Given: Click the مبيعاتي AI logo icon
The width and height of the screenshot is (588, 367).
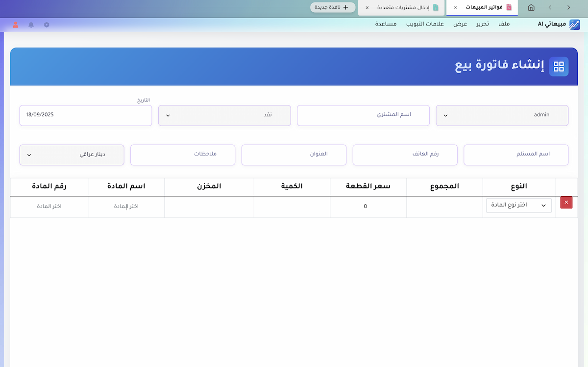Looking at the screenshot, I should tap(575, 25).
